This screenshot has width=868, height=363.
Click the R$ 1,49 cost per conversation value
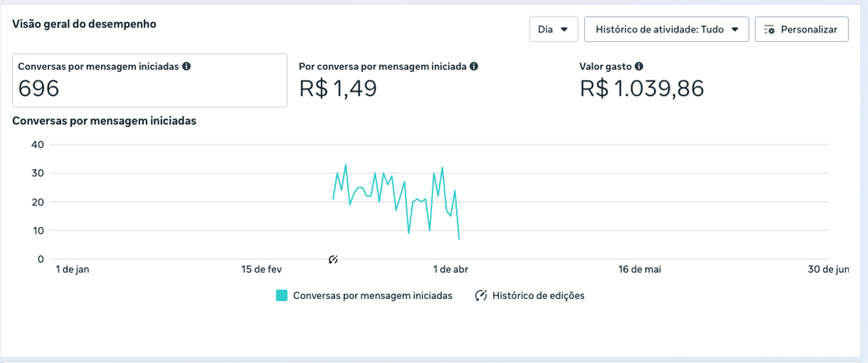tap(338, 89)
